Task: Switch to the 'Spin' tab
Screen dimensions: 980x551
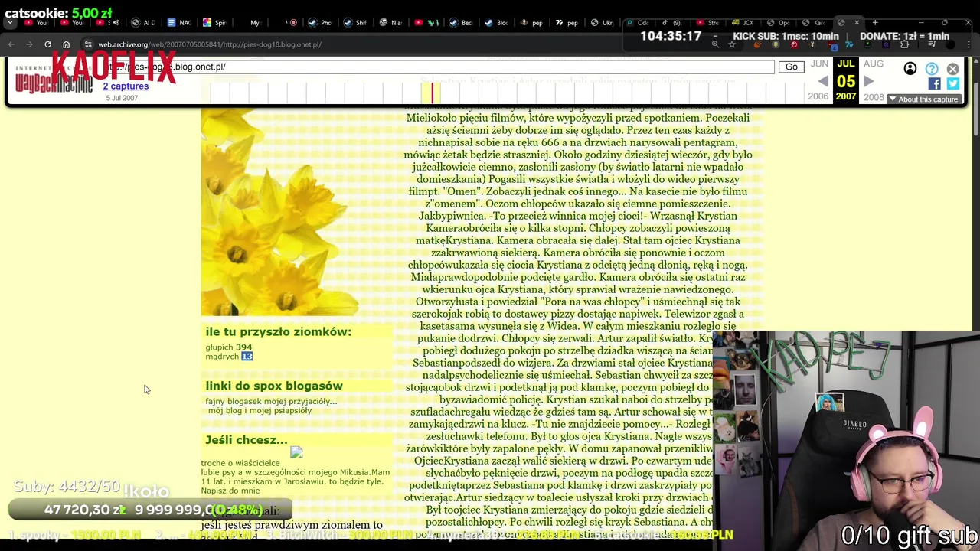Action: click(214, 23)
